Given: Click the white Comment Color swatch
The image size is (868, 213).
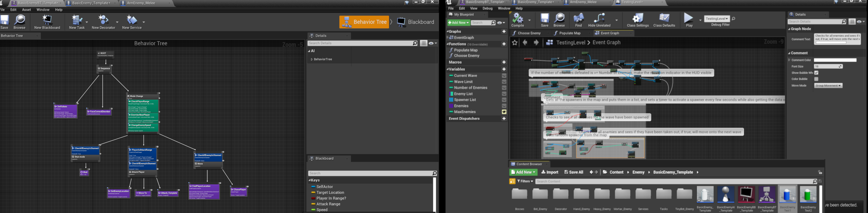Looking at the screenshot, I should pyautogui.click(x=835, y=60).
